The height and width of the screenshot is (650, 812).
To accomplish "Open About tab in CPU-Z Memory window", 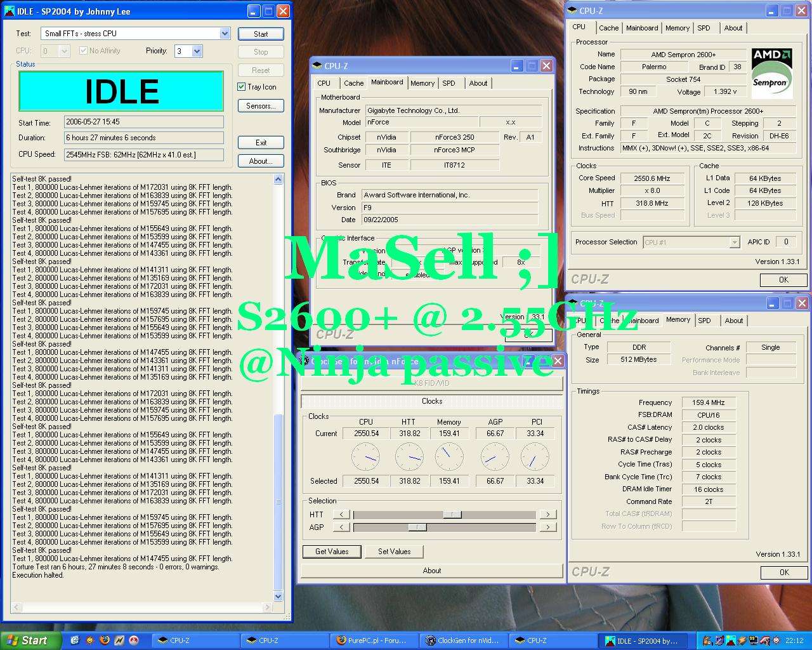I will (x=734, y=321).
